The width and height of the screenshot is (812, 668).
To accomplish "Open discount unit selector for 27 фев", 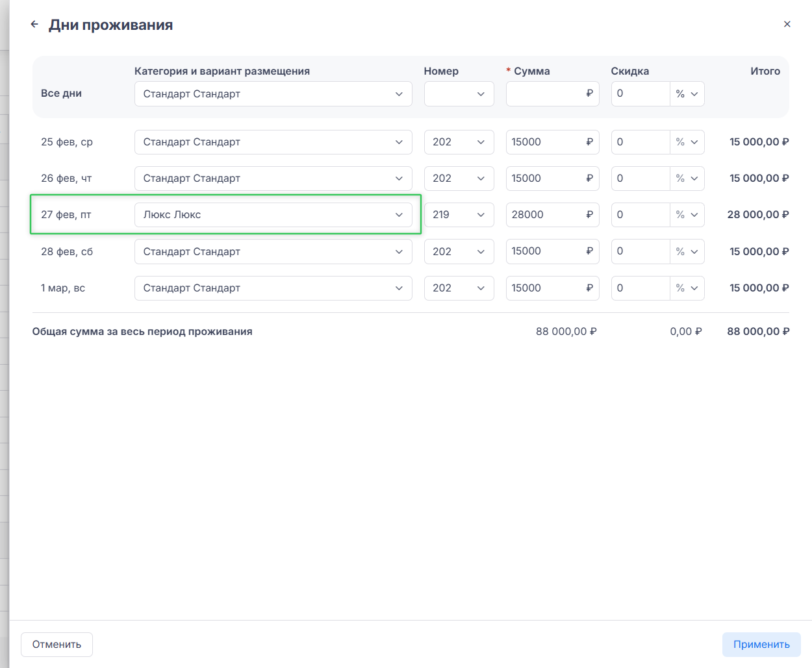I will (x=687, y=215).
